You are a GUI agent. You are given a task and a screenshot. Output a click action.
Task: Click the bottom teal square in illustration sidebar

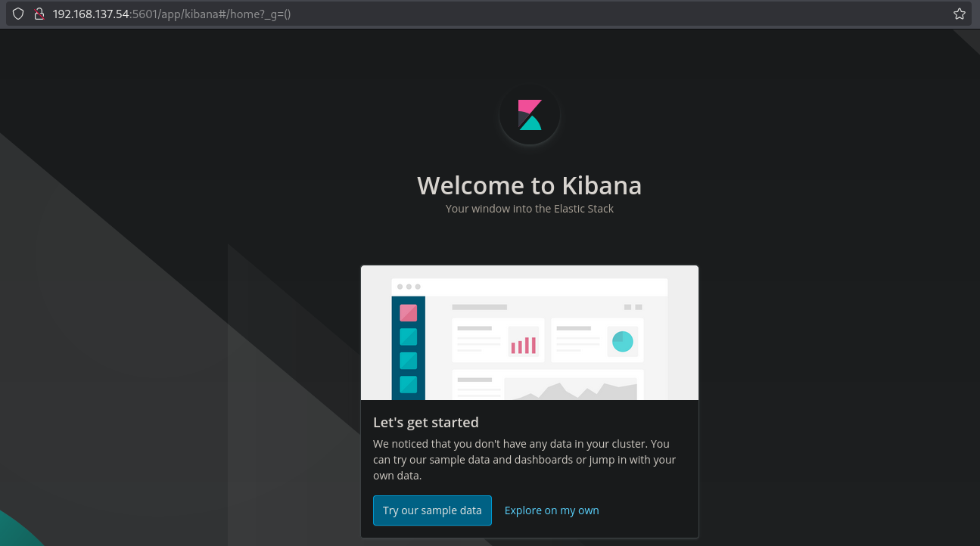409,384
